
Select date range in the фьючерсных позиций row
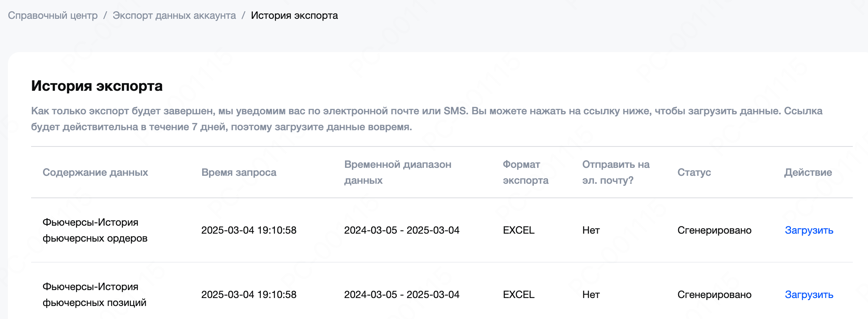[402, 295]
